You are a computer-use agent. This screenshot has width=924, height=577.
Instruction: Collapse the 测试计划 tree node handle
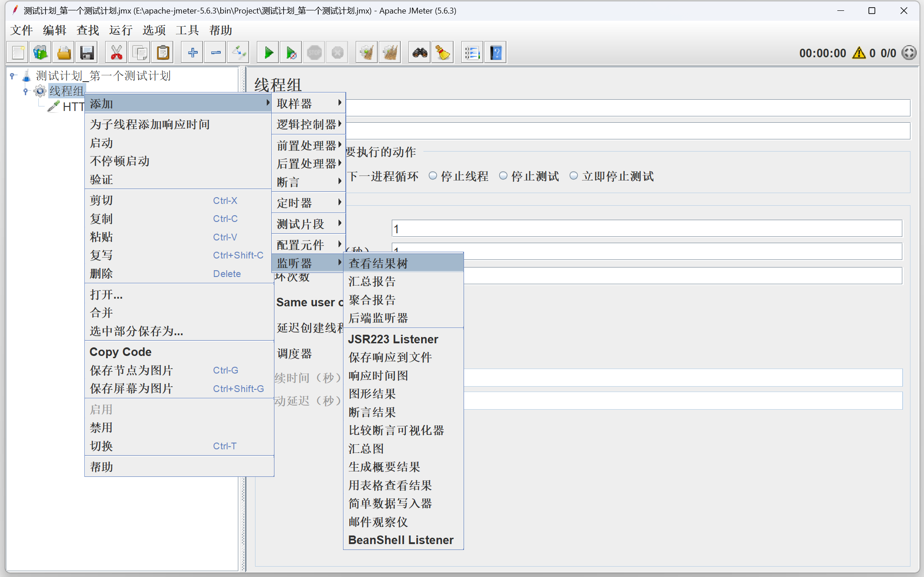(13, 76)
